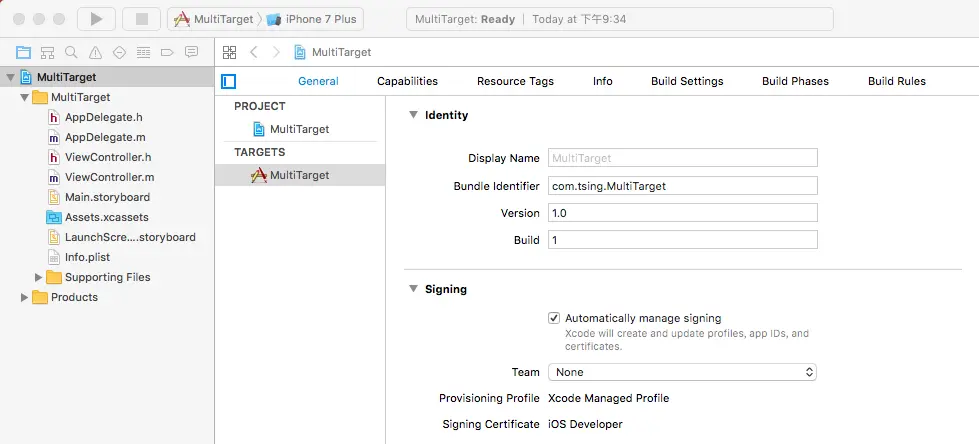Click the Xcode Managed Profile text

(608, 398)
